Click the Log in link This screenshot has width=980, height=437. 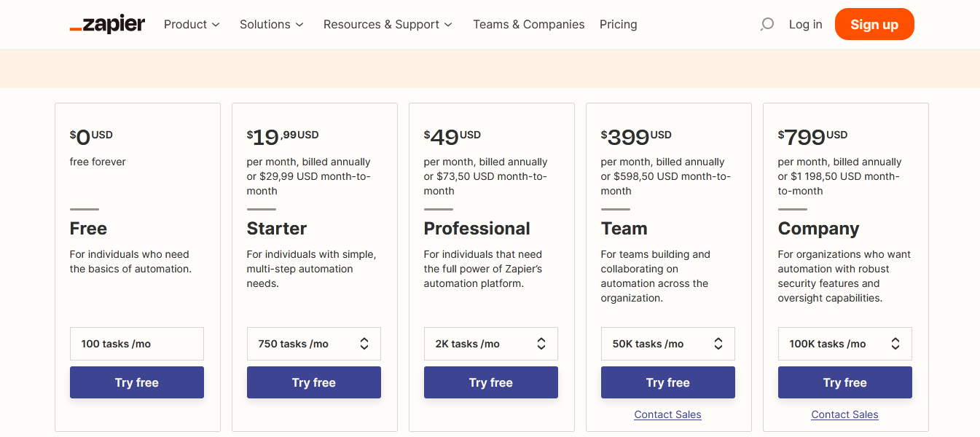pos(806,24)
